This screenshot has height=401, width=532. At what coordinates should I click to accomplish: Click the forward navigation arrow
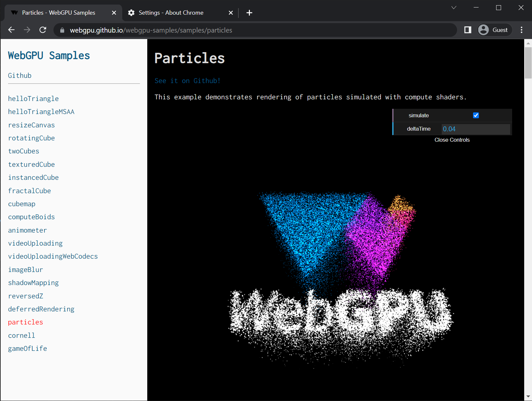[27, 30]
